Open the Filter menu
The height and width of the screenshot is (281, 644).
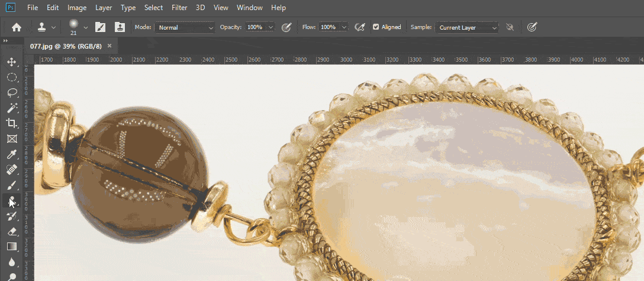click(179, 7)
